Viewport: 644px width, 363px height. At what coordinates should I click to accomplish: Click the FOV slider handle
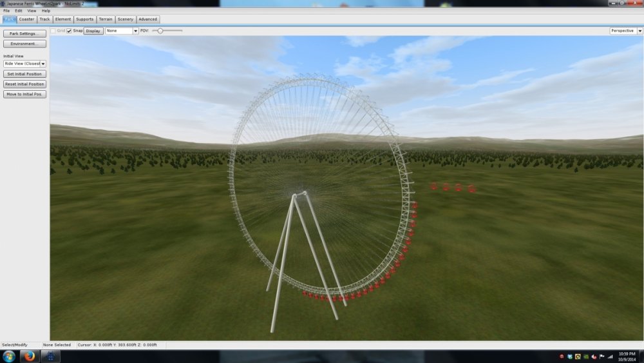click(160, 31)
